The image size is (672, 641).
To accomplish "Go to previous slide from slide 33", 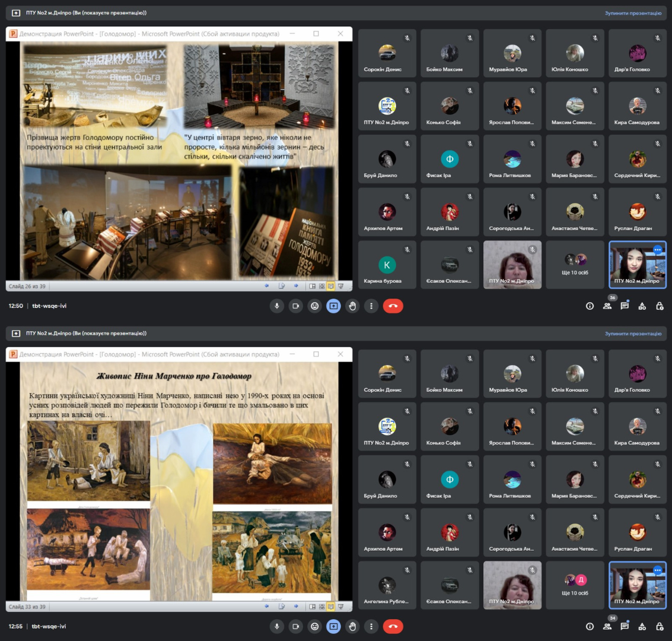I will pos(266,606).
